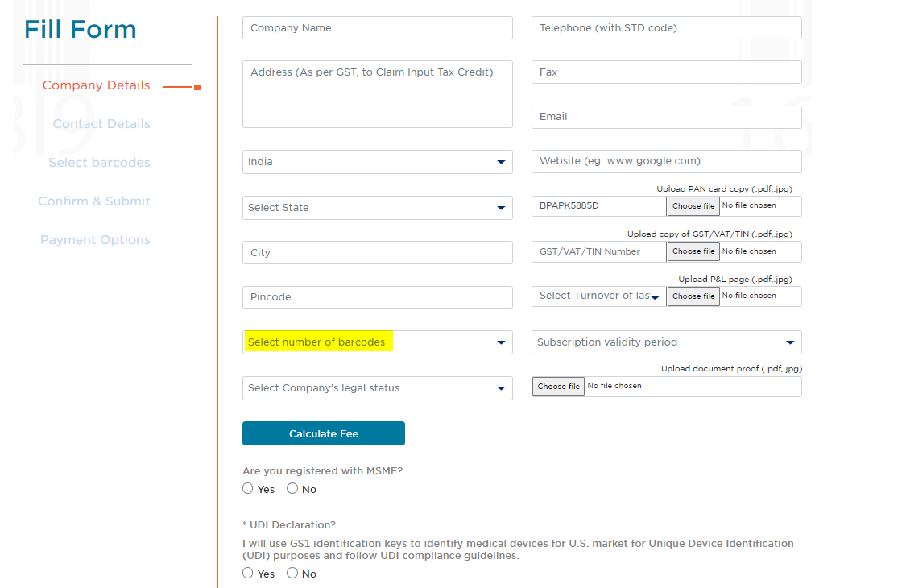The image size is (906, 588).
Task: Click 'Upload copy of GST/VAT/TIN' label
Action: 709,234
